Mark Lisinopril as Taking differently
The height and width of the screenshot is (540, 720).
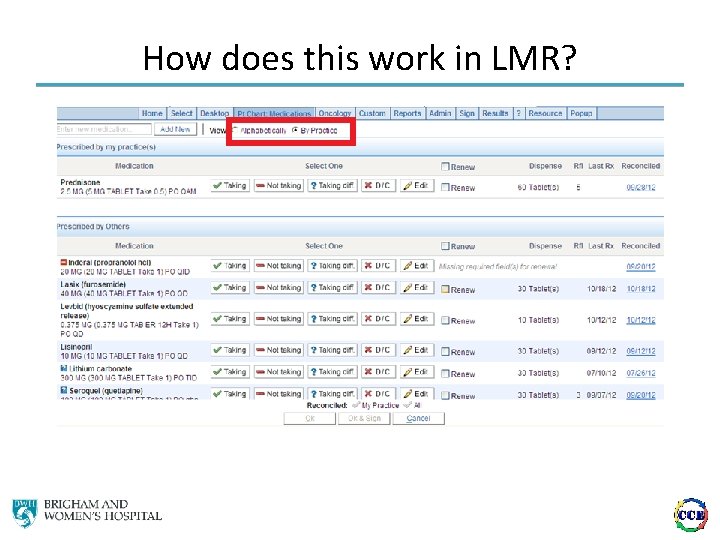(x=332, y=350)
